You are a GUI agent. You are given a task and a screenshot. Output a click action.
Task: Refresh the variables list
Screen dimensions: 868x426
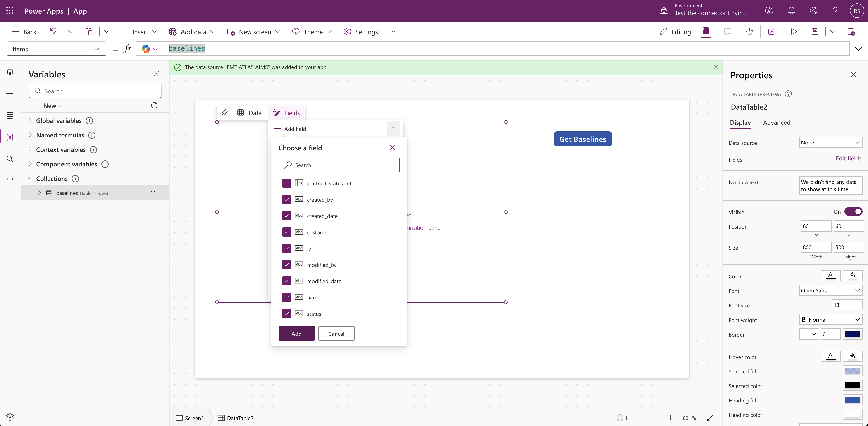[x=154, y=105]
